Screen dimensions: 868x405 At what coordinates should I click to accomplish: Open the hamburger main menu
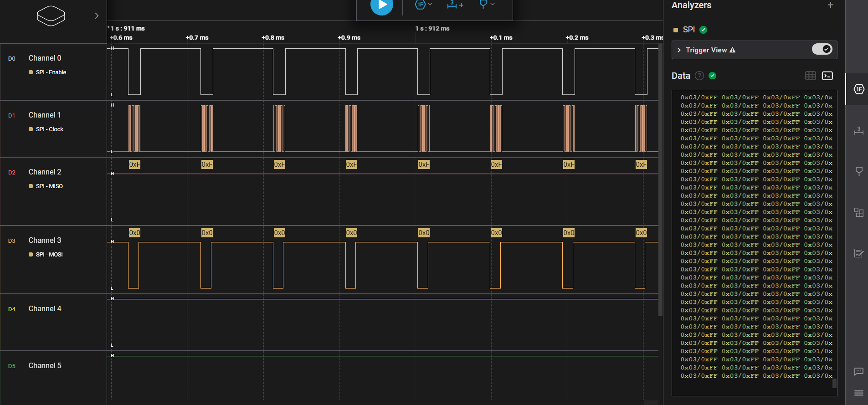coord(858,393)
